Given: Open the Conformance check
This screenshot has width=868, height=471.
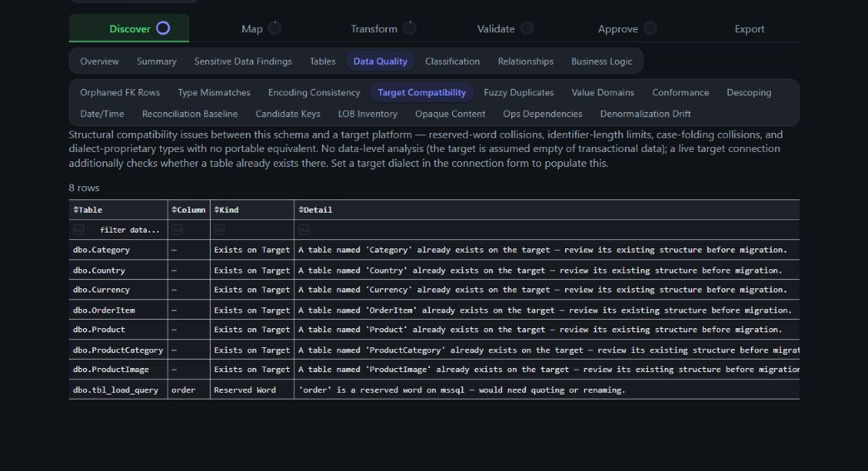Looking at the screenshot, I should [680, 92].
